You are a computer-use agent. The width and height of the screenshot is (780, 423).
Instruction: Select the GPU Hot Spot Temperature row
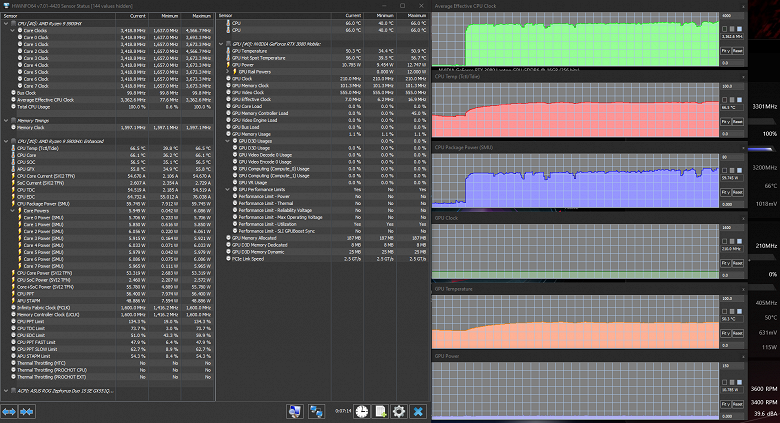click(x=260, y=57)
